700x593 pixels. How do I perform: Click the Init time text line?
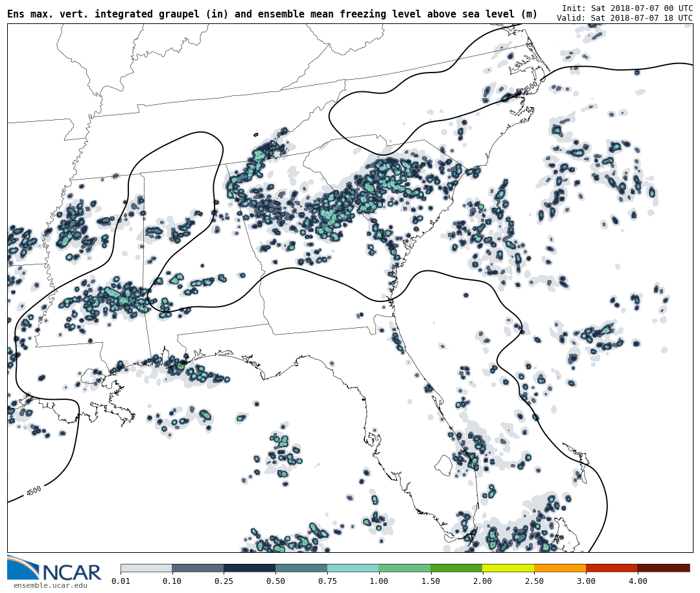(627, 8)
